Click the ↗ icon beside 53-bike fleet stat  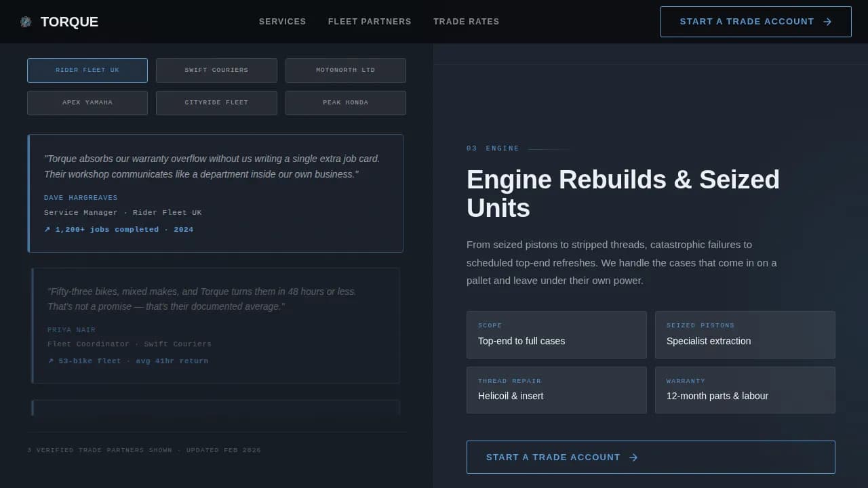pyautogui.click(x=50, y=361)
